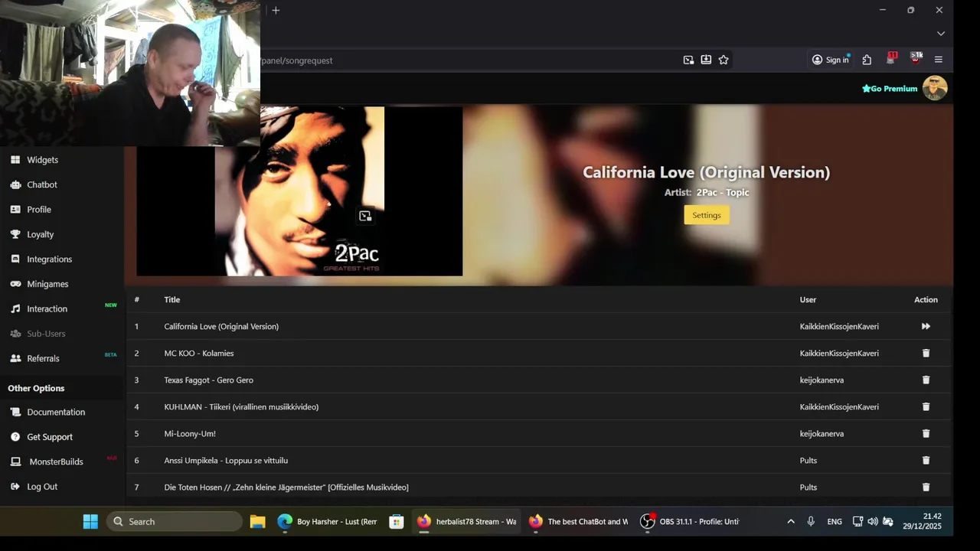Expand the list all tabs chevron
Image resolution: width=980 pixels, height=551 pixels.
click(x=941, y=34)
